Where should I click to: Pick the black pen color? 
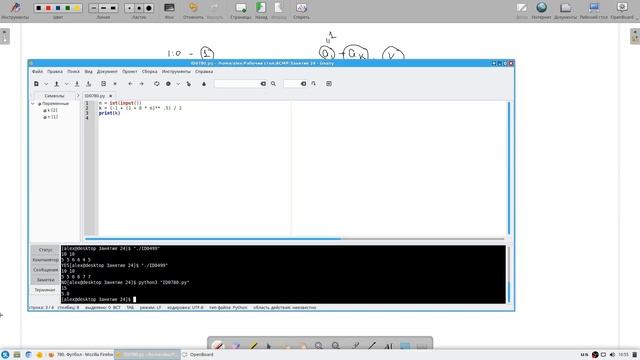39,8
